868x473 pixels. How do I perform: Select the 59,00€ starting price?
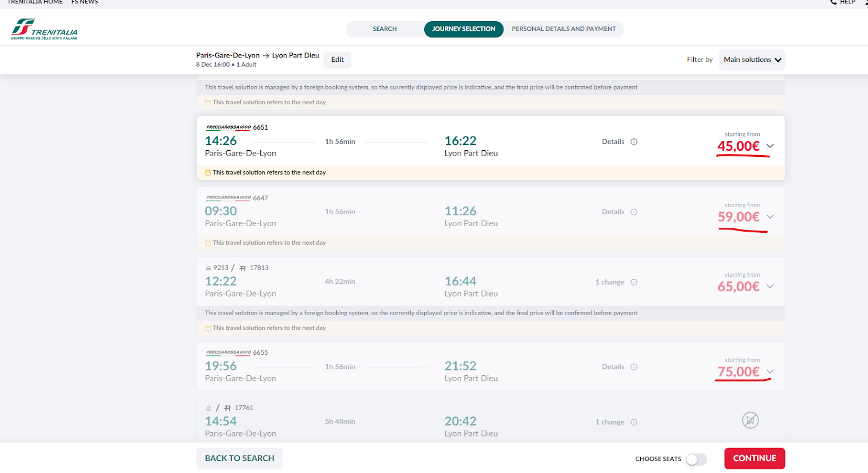click(x=738, y=217)
